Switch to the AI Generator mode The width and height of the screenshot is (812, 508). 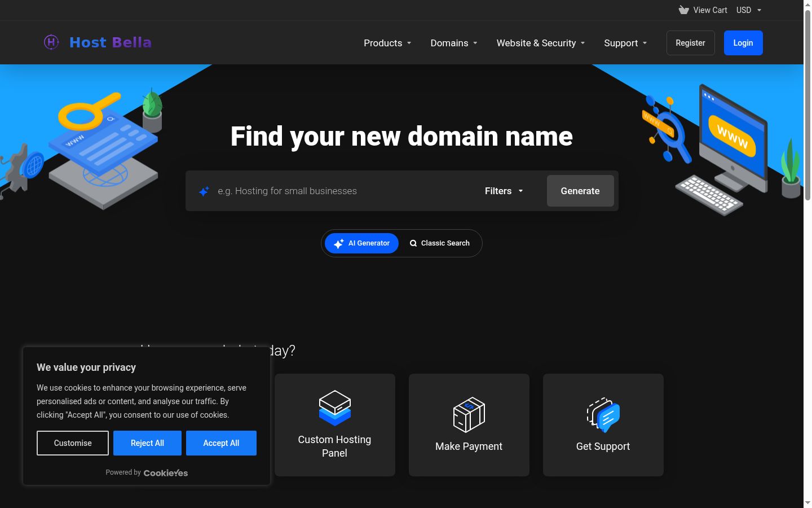(x=361, y=243)
